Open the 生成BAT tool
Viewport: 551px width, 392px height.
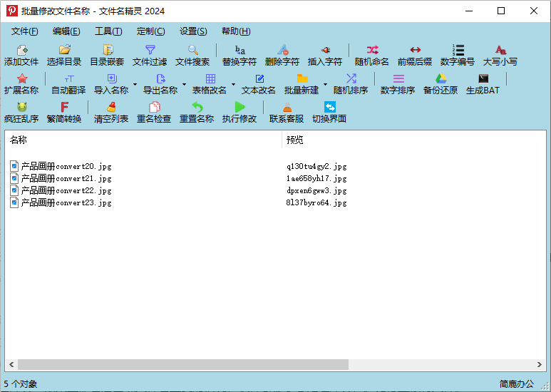coord(483,83)
